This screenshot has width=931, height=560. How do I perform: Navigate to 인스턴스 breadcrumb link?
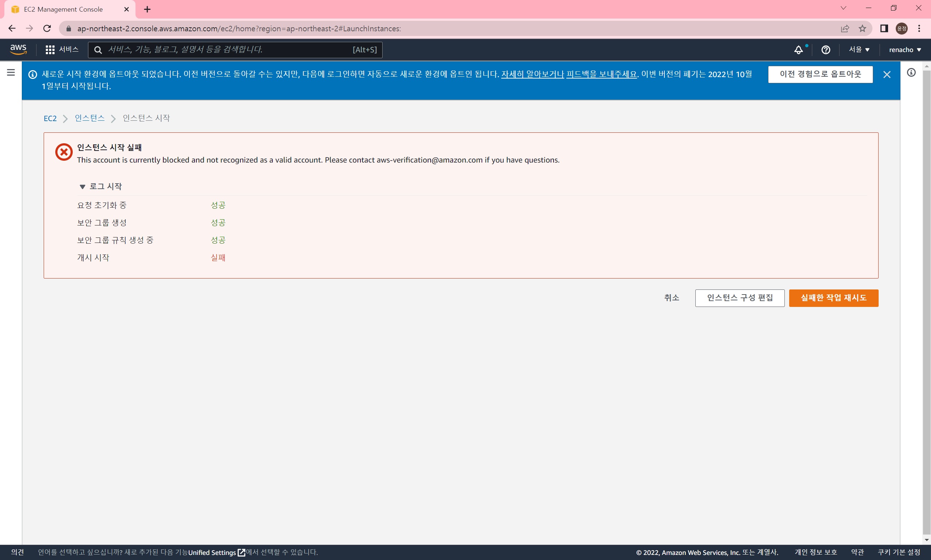(90, 118)
